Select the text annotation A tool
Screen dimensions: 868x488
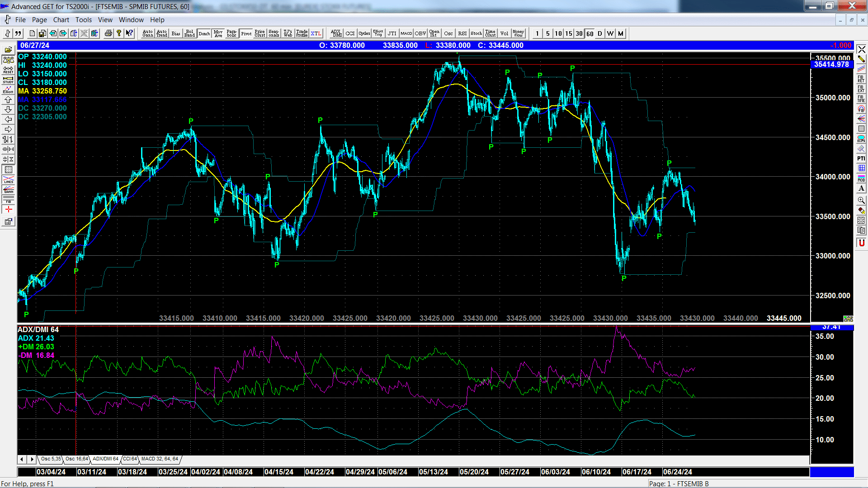[x=861, y=188]
